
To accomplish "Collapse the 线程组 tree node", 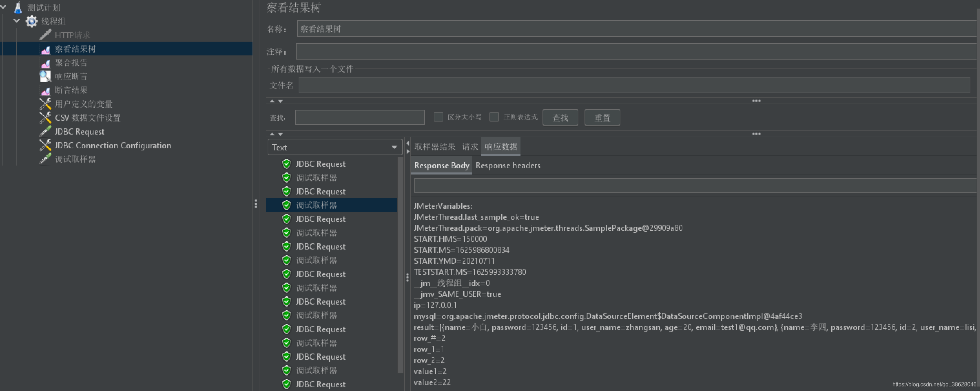I will [x=17, y=21].
